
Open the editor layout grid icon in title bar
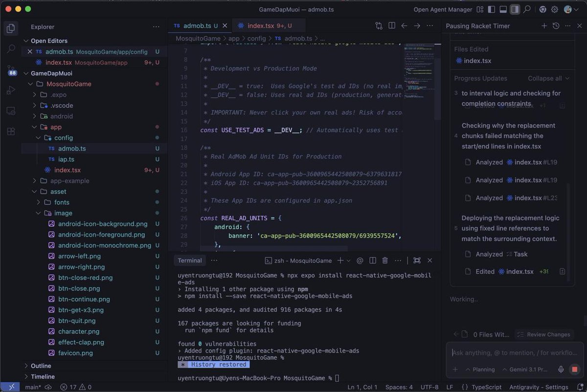coord(480,9)
